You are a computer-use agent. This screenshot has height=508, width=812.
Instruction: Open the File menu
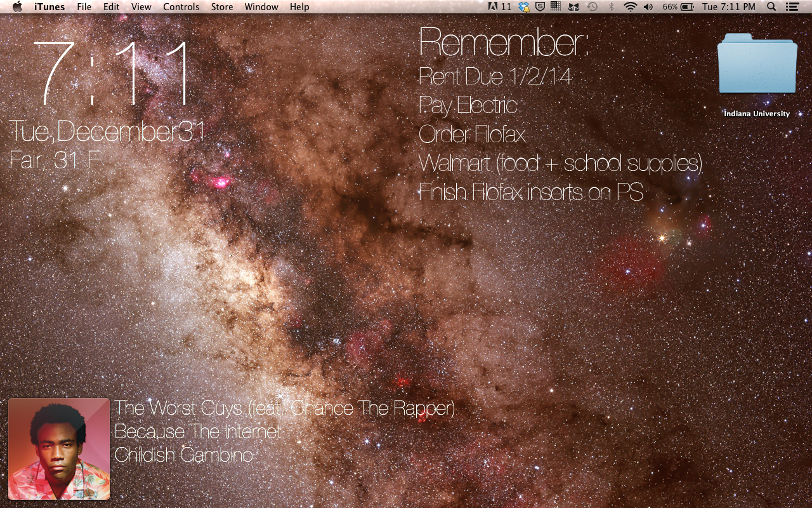[x=84, y=7]
